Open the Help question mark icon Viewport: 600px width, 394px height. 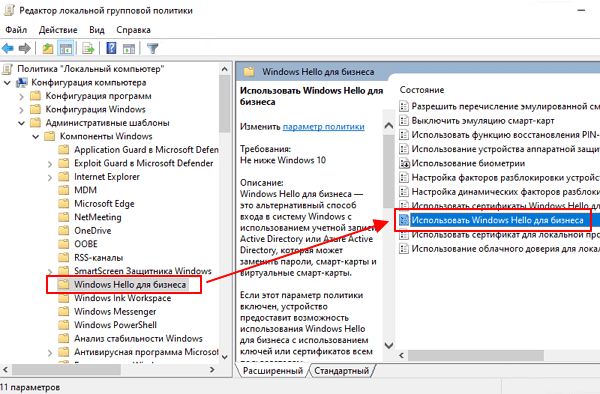[111, 49]
